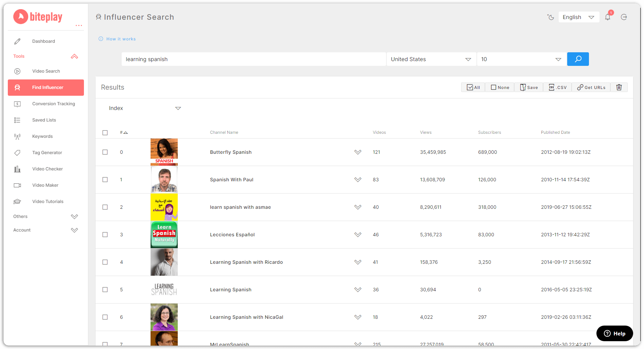This screenshot has width=644, height=349.
Task: Toggle dark mode with the moon icon
Action: point(550,17)
